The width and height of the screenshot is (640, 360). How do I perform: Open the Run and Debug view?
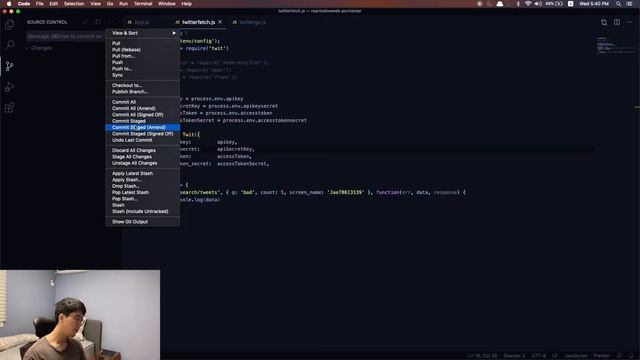click(x=9, y=87)
